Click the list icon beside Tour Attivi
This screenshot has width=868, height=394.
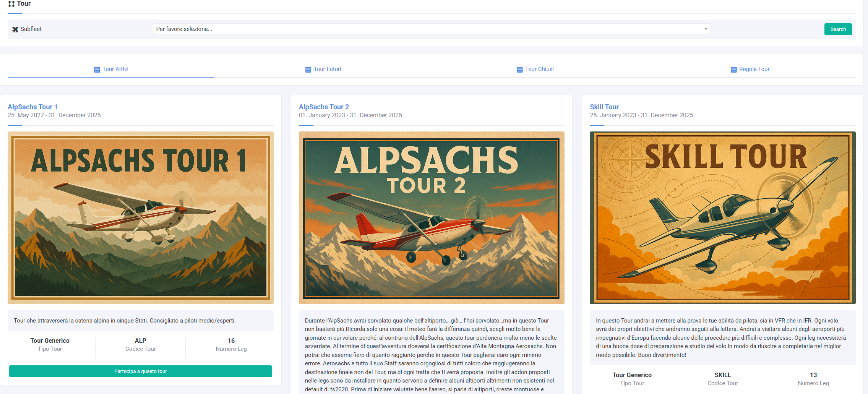[x=97, y=70]
